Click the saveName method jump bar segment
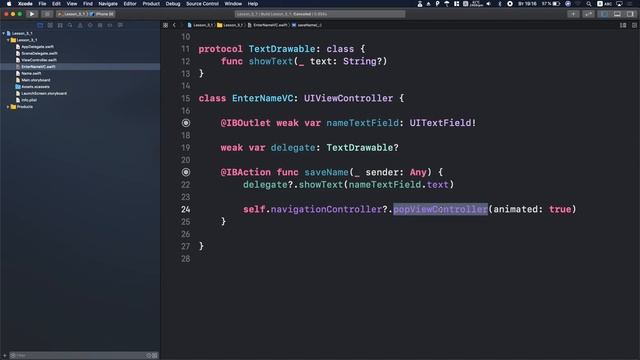 click(x=307, y=25)
